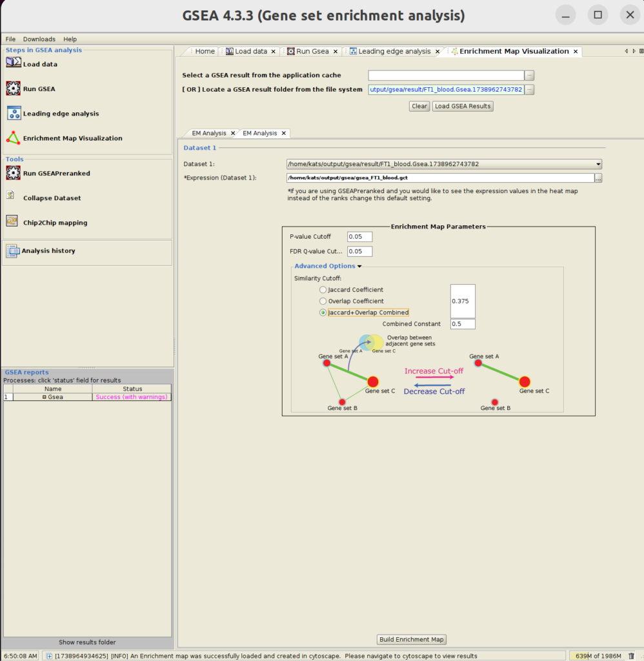Open the File menu
Screen dimensions: 644x661
[10, 39]
